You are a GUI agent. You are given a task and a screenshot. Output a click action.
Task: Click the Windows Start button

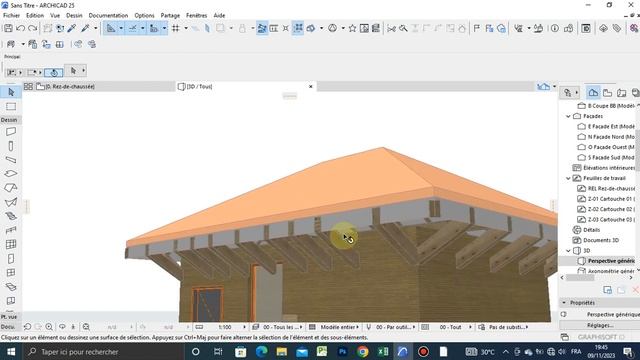point(11,351)
